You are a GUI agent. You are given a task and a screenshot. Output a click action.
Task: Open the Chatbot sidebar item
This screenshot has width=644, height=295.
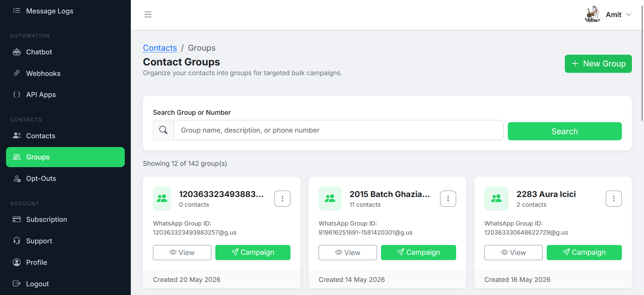(x=65, y=52)
